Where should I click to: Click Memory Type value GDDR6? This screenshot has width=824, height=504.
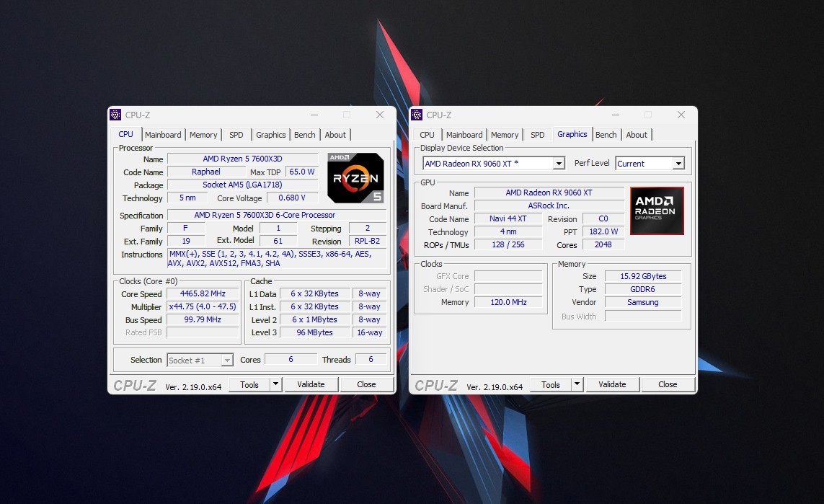coord(643,290)
